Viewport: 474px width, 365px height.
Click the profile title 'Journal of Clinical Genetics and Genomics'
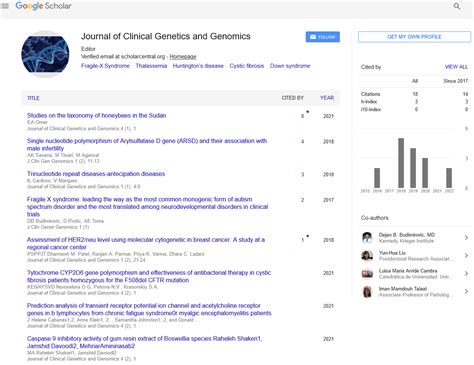(x=166, y=36)
